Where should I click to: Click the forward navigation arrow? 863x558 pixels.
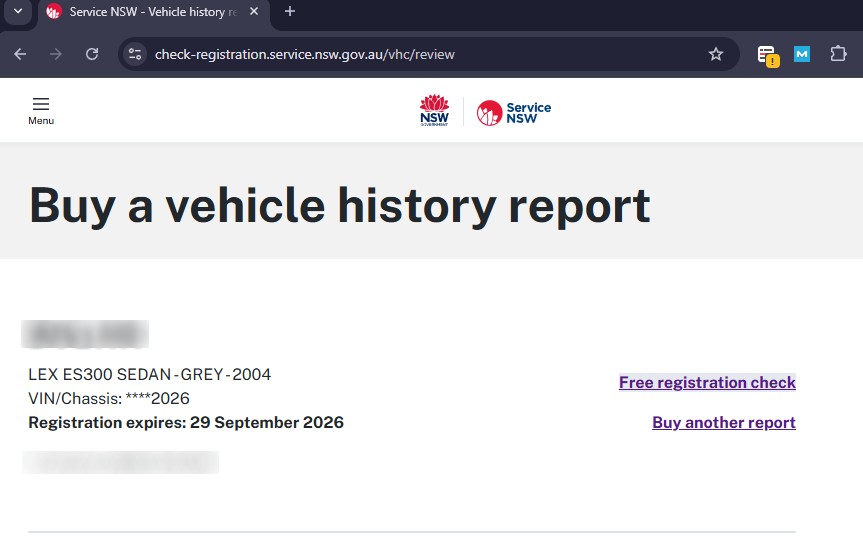[x=56, y=54]
